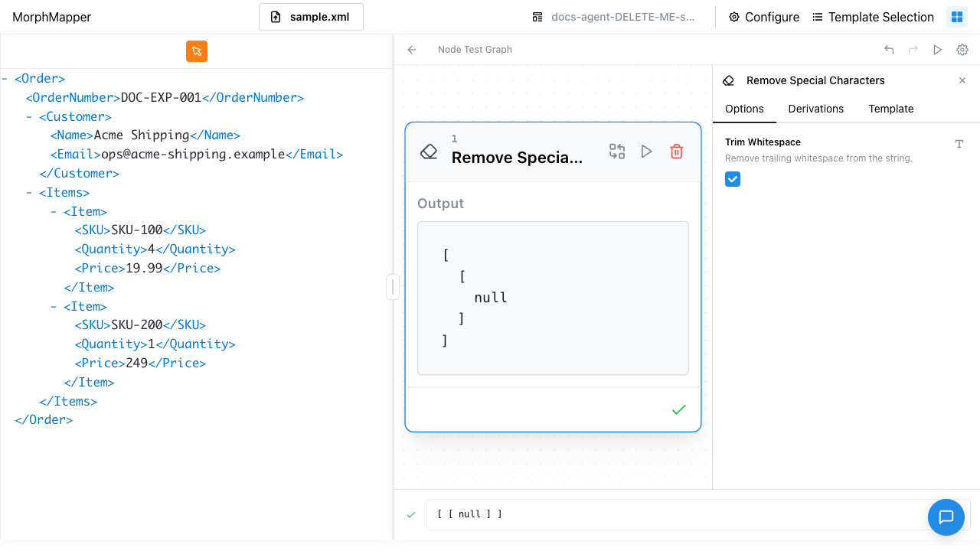Viewport: 980px width, 551px height.
Task: Click the Node Test Graph title
Action: click(475, 50)
